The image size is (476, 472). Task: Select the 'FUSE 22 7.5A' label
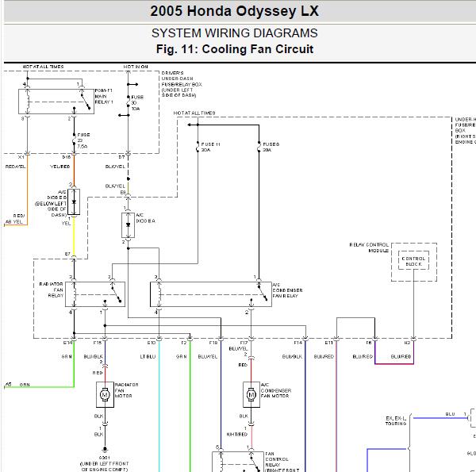tap(83, 140)
